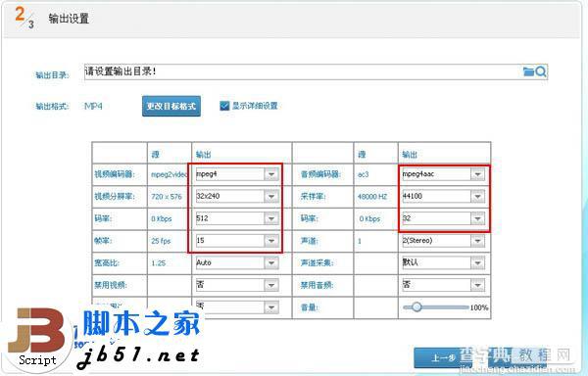Open the 声道采集 dropdown showing 默认

point(443,262)
